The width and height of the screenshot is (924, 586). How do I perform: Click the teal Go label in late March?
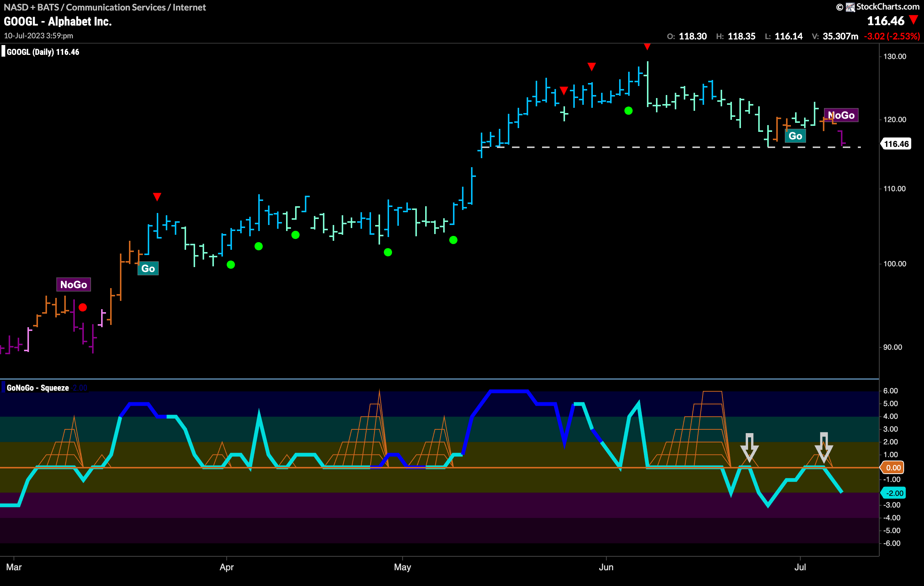pyautogui.click(x=148, y=269)
